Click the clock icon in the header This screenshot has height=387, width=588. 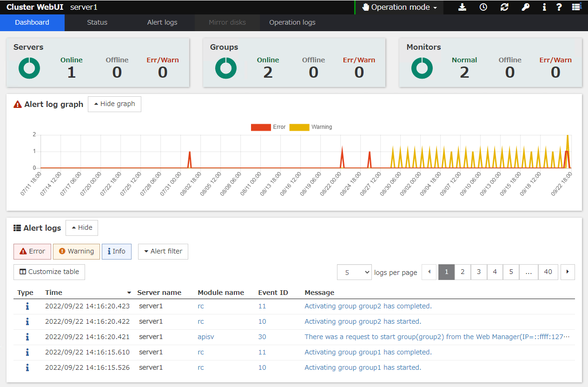tap(483, 7)
